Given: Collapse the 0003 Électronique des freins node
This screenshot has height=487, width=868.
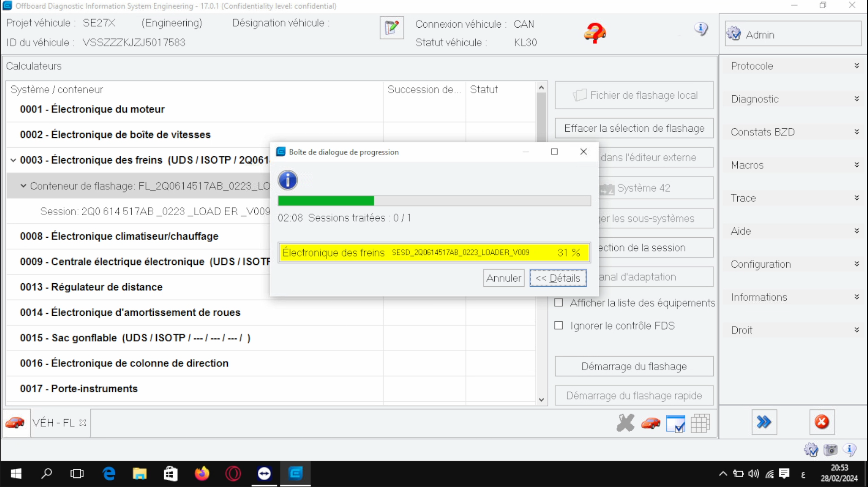Looking at the screenshot, I should pos(13,160).
